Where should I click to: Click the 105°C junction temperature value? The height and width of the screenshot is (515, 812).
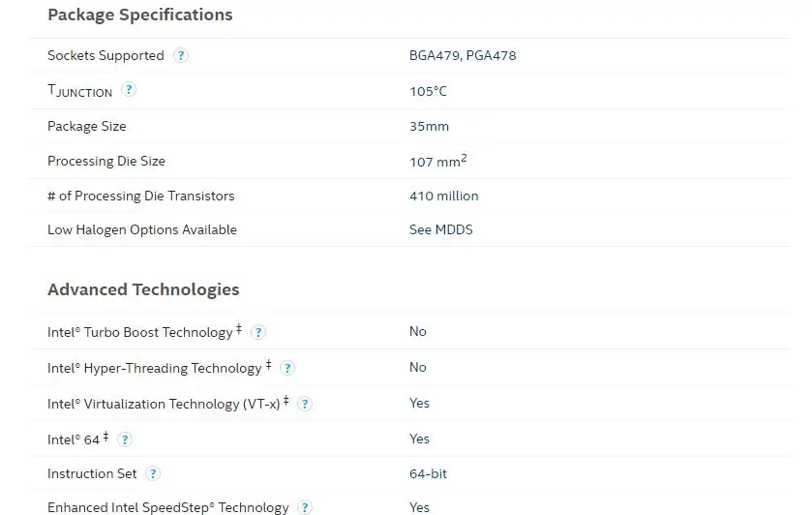point(428,92)
